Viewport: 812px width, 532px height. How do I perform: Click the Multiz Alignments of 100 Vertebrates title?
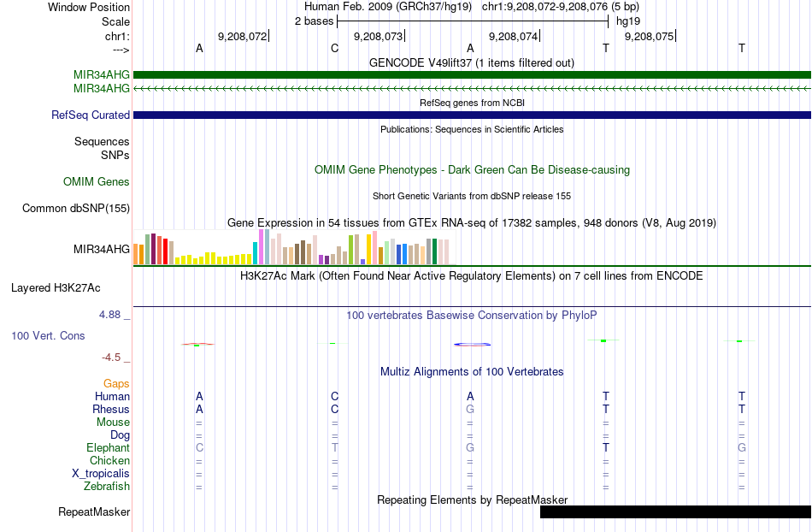472,371
